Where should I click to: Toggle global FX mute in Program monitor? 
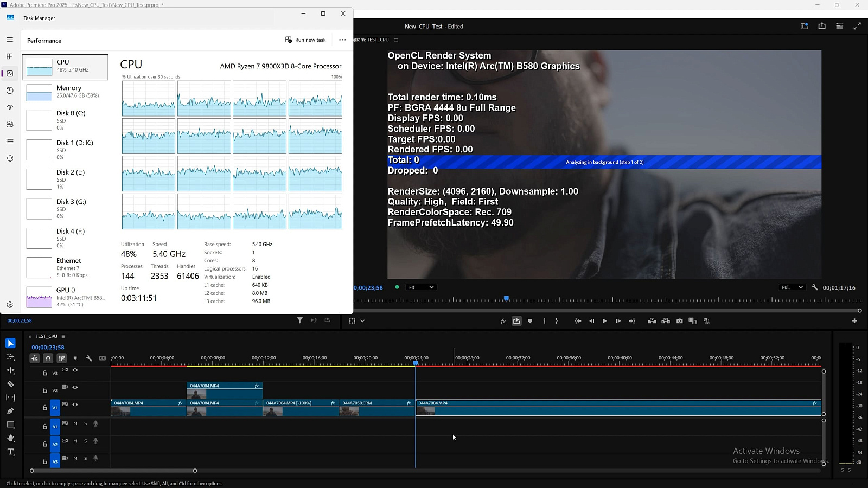click(503, 321)
